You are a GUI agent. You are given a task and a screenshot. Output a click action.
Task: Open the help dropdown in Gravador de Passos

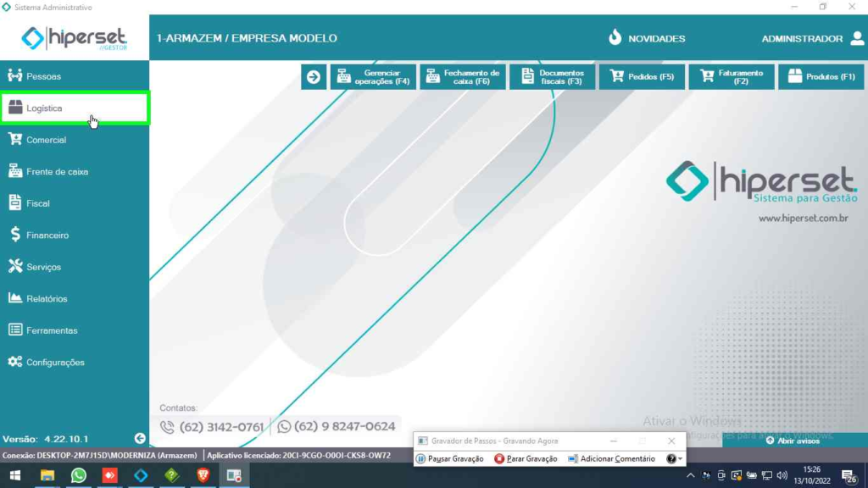(x=675, y=458)
